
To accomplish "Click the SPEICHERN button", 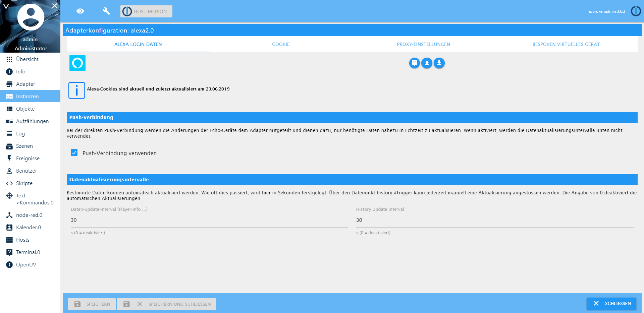I will 92,304.
